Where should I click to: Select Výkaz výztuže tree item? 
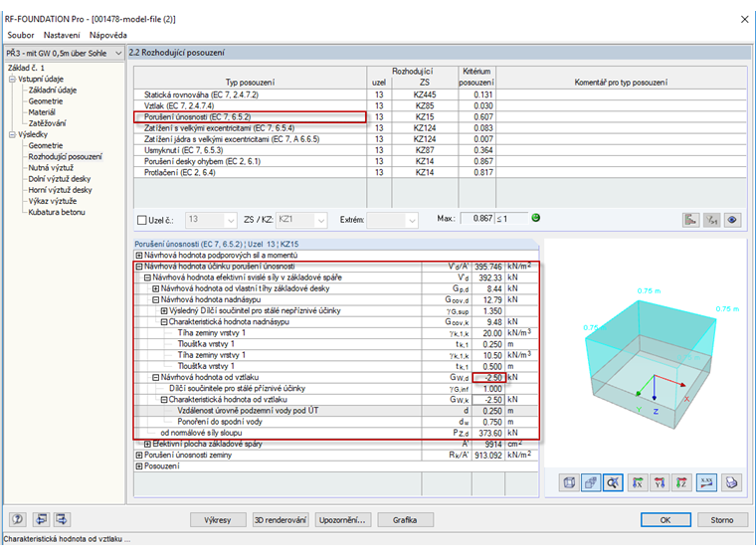(x=52, y=201)
